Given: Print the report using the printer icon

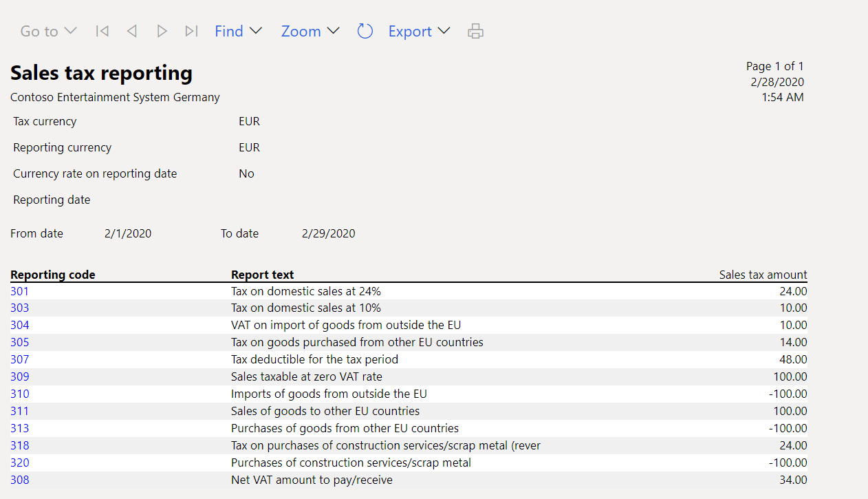Looking at the screenshot, I should pos(475,31).
